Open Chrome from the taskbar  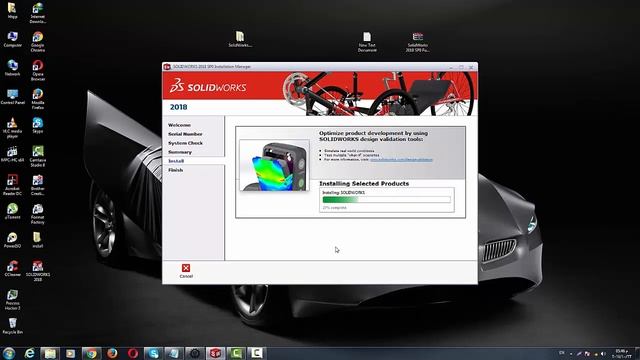tap(91, 353)
